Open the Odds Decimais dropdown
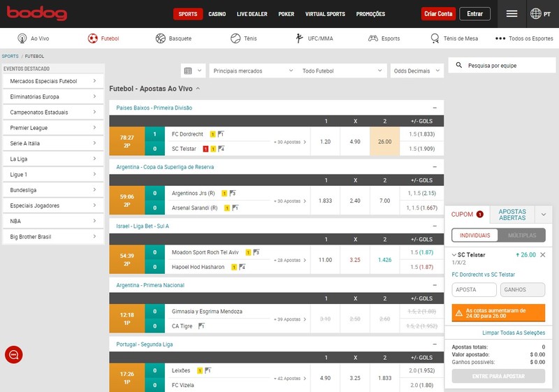The width and height of the screenshot is (559, 392). tap(416, 71)
